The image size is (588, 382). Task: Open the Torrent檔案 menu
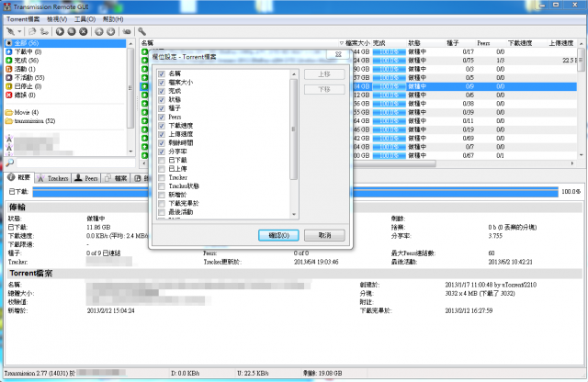[x=23, y=19]
